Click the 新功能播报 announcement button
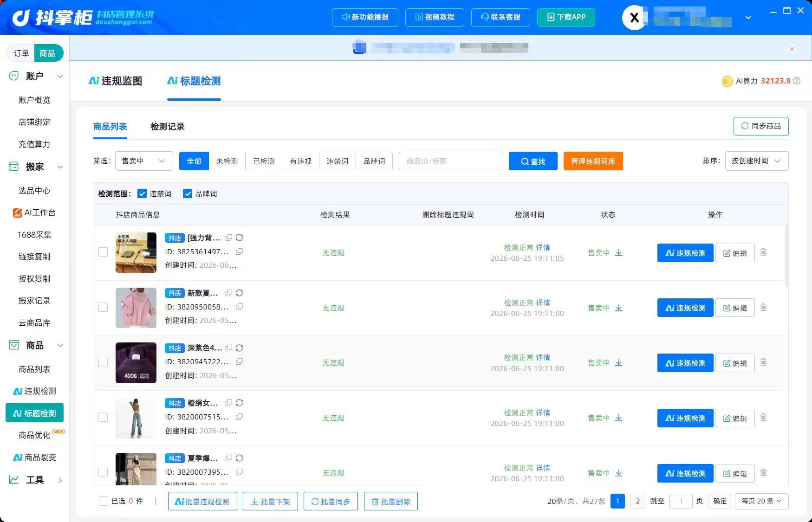812x522 pixels. coord(365,17)
